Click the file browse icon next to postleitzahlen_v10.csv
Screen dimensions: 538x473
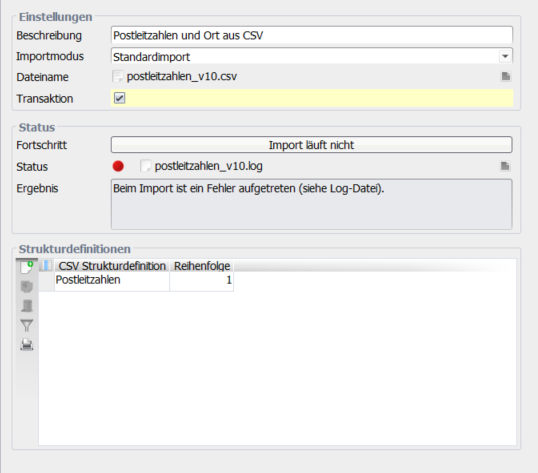pos(506,76)
